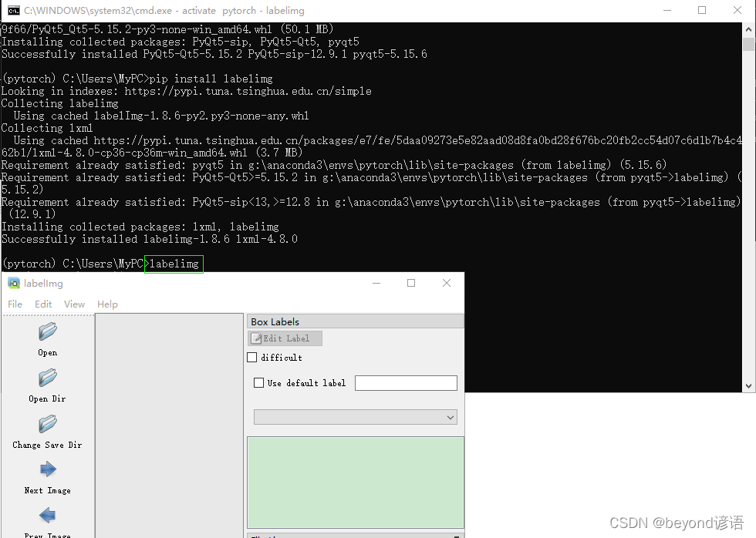This screenshot has width=756, height=538.
Task: Open the File menu in labelImg
Action: point(15,304)
